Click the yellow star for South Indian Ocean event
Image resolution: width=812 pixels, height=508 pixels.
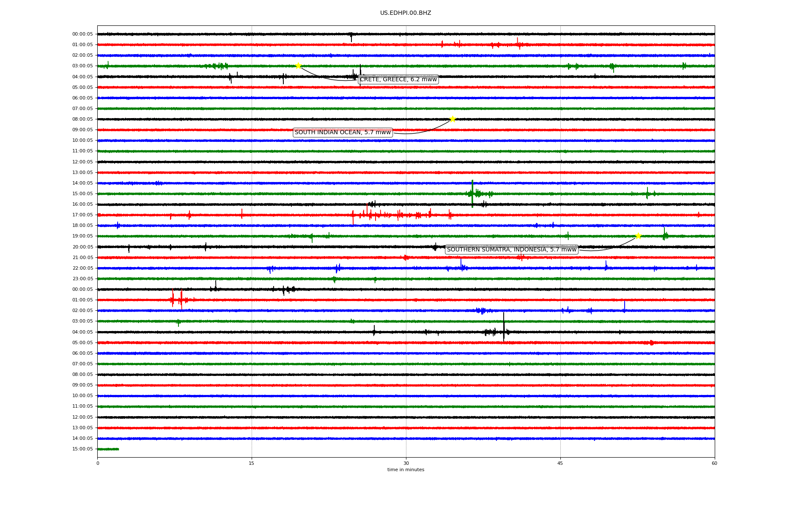[453, 119]
